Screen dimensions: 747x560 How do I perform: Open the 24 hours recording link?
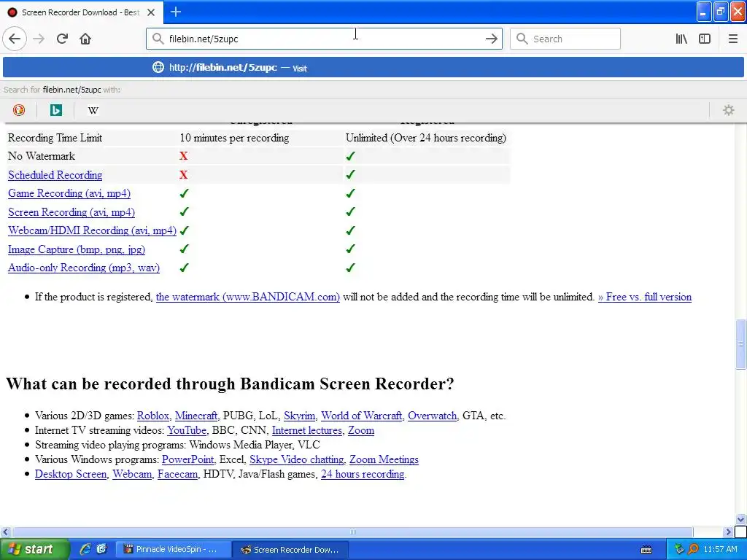(x=363, y=474)
